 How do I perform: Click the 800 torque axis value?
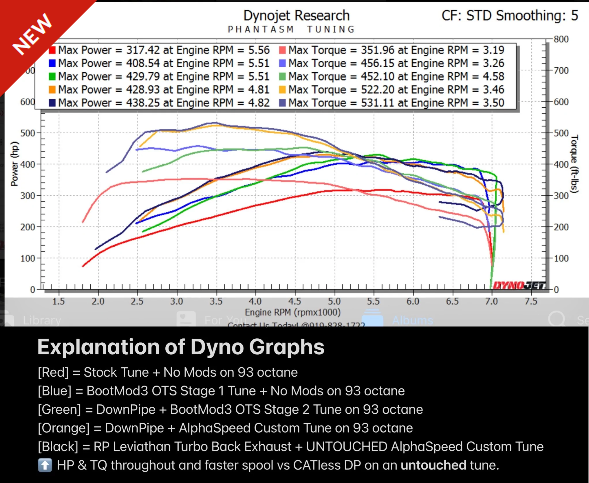[x=562, y=39]
